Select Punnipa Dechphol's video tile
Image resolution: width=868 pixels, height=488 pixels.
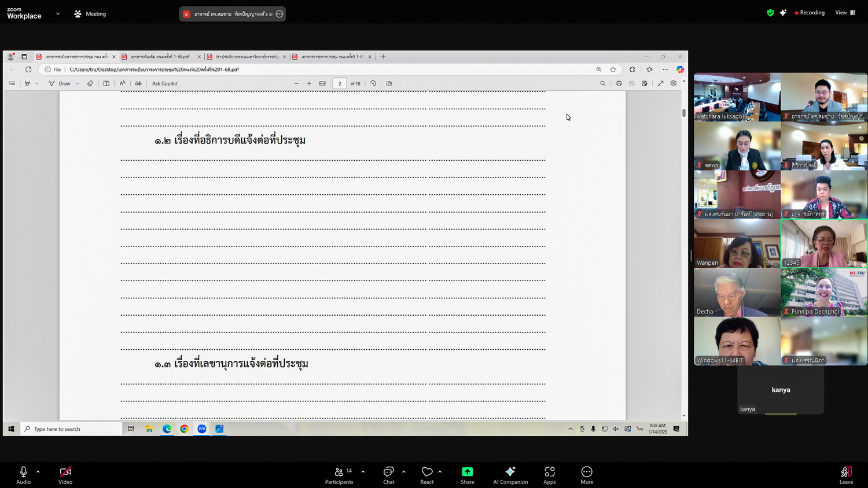pos(823,292)
